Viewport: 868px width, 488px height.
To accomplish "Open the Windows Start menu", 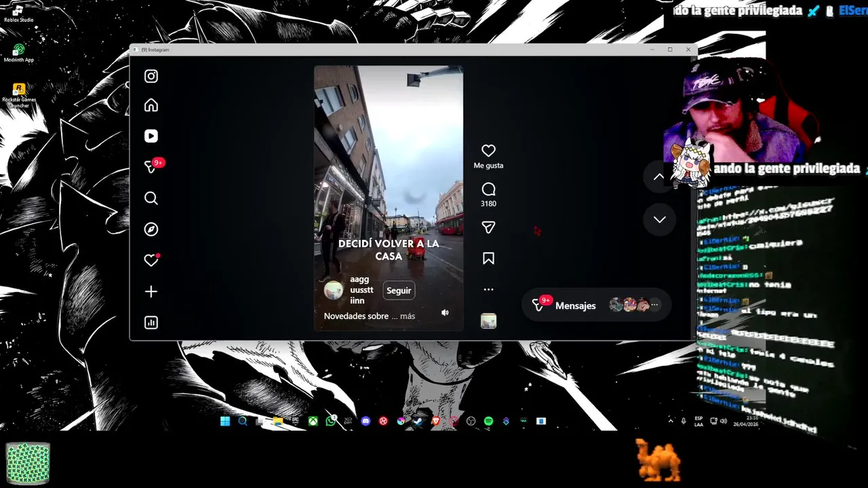I will coord(225,421).
